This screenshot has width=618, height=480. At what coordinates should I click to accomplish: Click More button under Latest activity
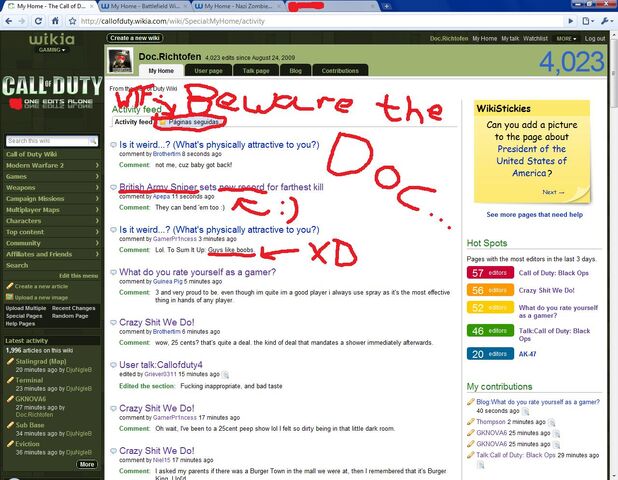(87, 464)
